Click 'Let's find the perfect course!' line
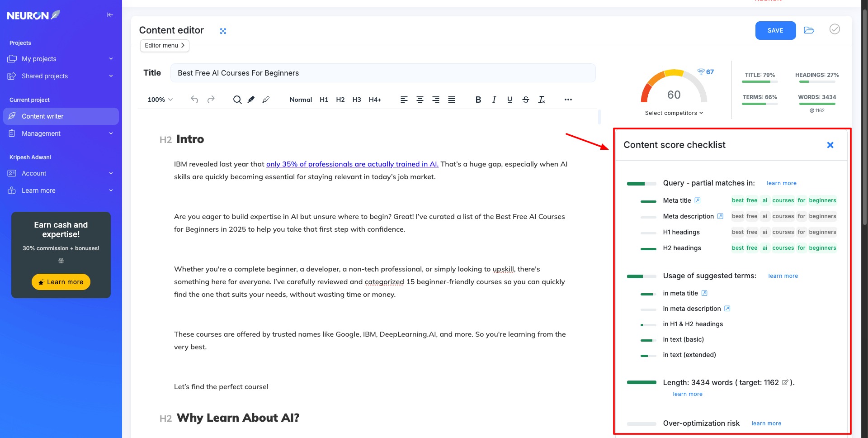This screenshot has width=868, height=438. point(221,387)
